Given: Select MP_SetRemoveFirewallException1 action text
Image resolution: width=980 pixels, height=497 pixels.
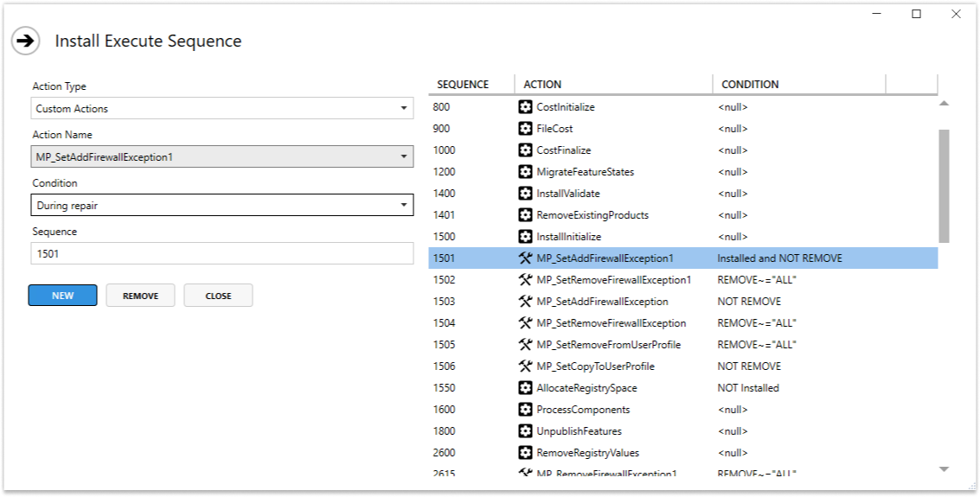Looking at the screenshot, I should point(614,280).
